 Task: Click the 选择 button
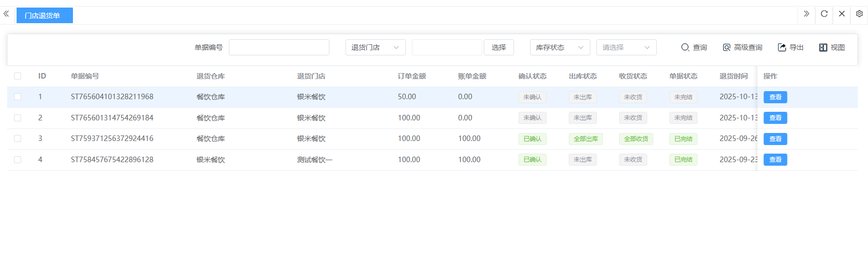498,47
